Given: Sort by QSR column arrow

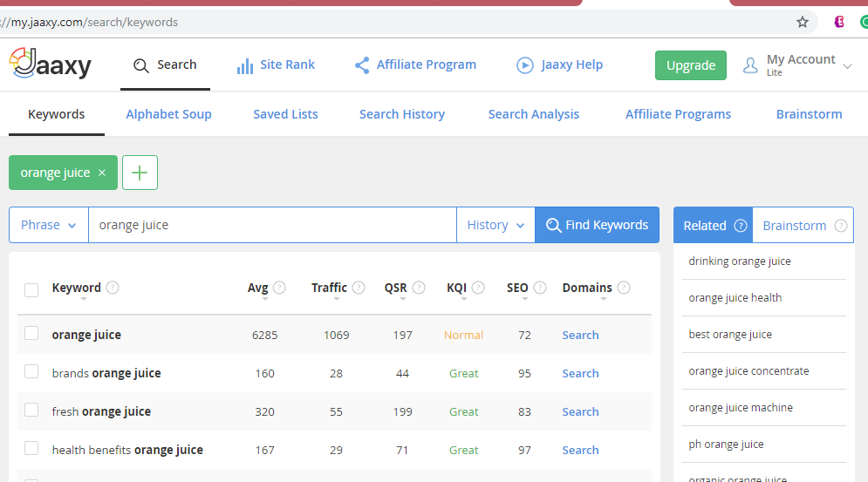Looking at the screenshot, I should pos(403,299).
